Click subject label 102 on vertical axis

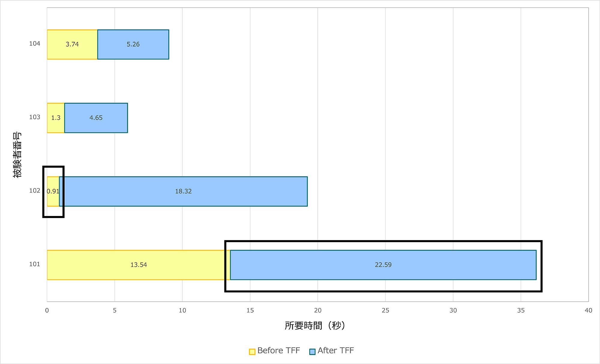click(34, 191)
